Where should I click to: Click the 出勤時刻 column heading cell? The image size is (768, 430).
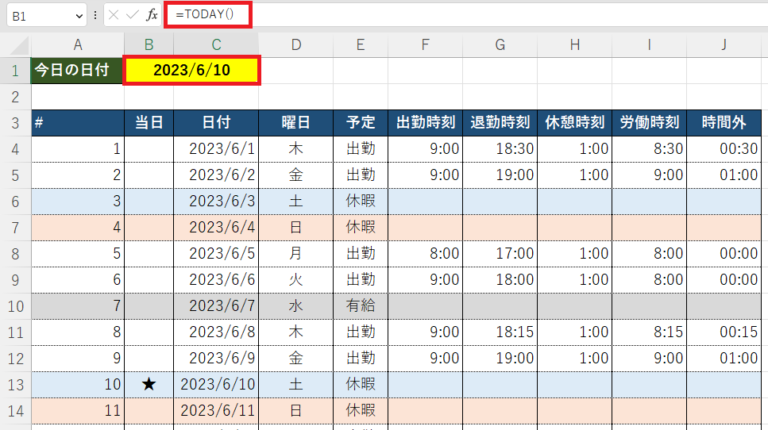425,123
